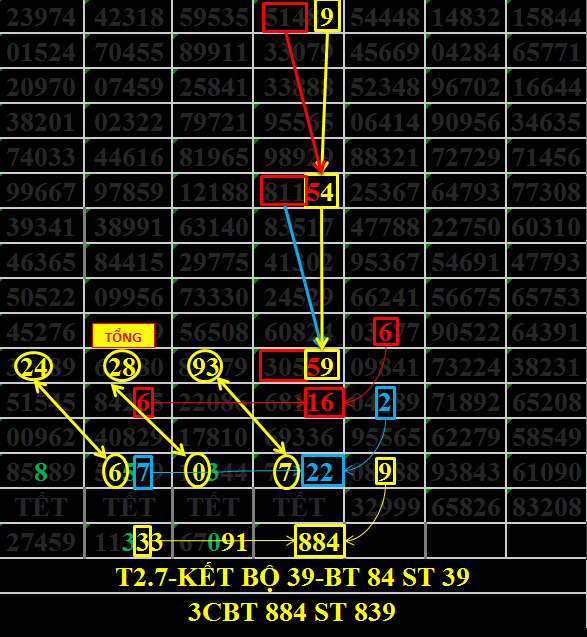Click the yellow TỔNG label
Screen dimensions: 587x637
point(123,336)
